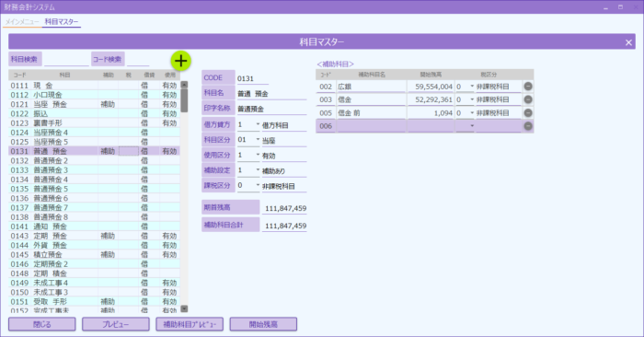Select account row 0112 小口現金
Image resolution: width=644 pixels, height=337 pixels.
pos(94,95)
